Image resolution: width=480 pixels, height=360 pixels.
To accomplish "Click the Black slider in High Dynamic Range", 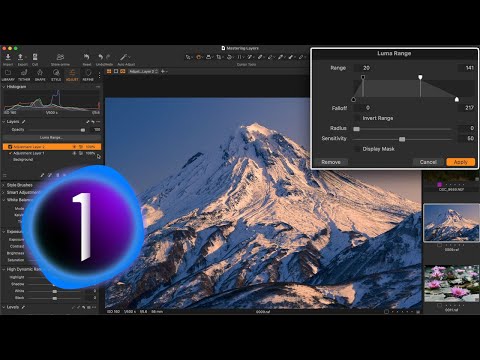I will (x=55, y=298).
